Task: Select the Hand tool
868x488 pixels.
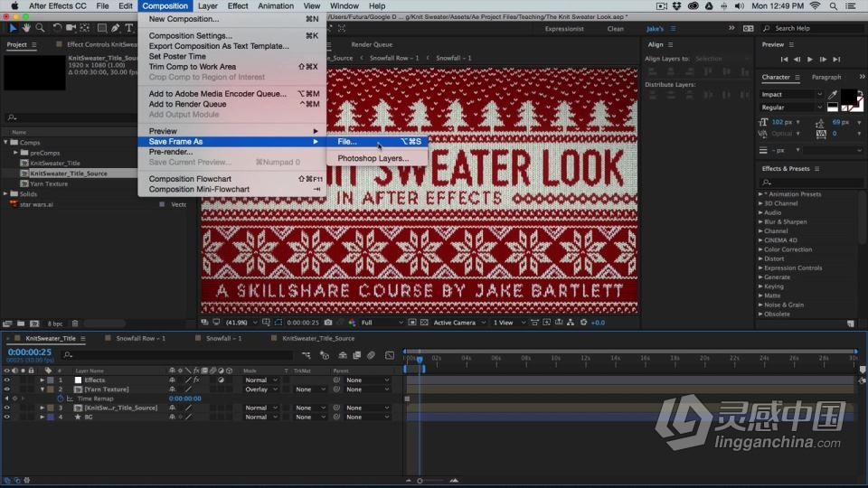Action: click(26, 28)
